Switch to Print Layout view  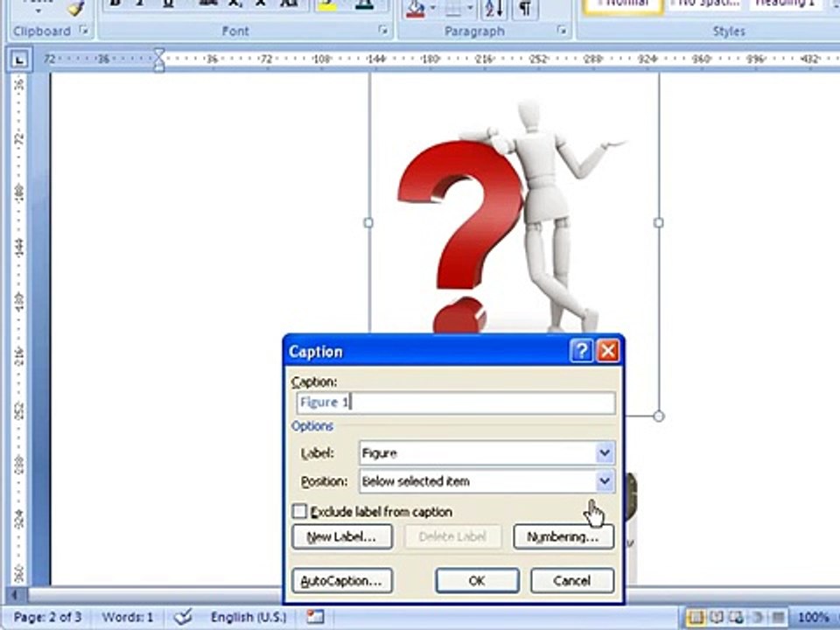[696, 618]
